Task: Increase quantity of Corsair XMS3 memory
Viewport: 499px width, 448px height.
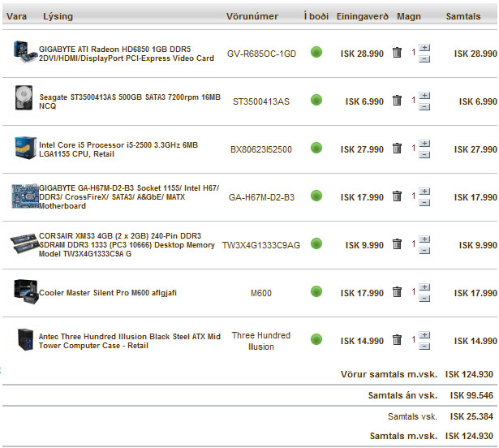Action: click(x=425, y=239)
